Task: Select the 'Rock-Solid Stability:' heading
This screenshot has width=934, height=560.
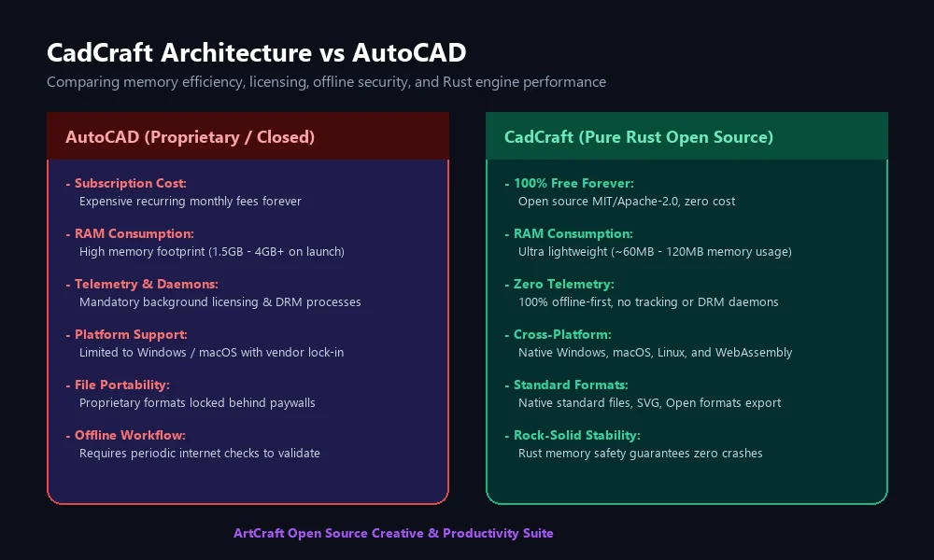Action: pyautogui.click(x=576, y=436)
